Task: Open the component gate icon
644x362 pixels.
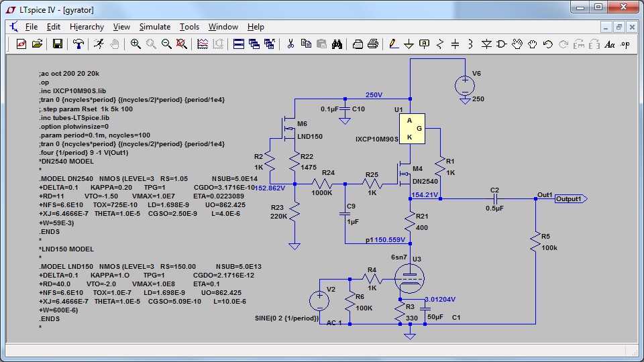Action: (x=502, y=44)
